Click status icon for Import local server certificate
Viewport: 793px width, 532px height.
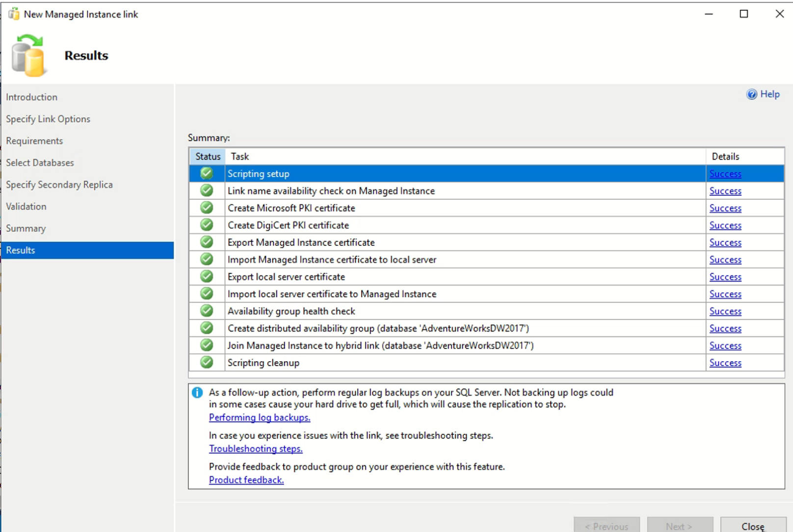click(207, 293)
